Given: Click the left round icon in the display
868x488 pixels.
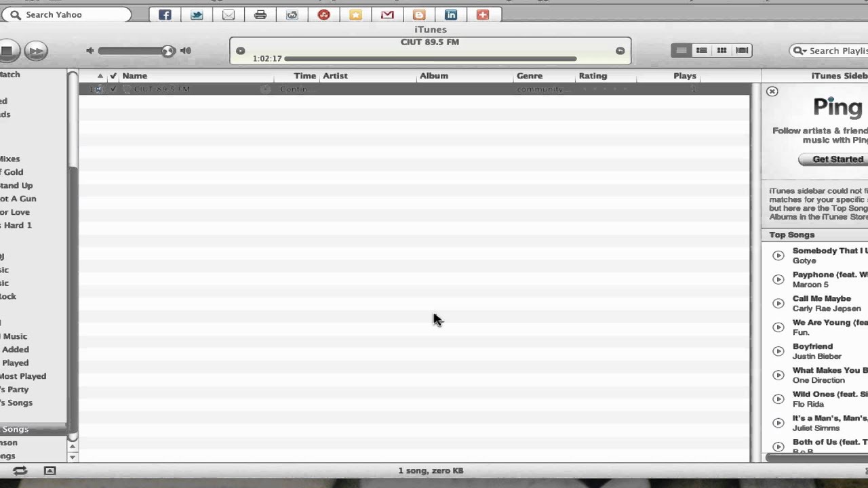Looking at the screenshot, I should (x=240, y=51).
